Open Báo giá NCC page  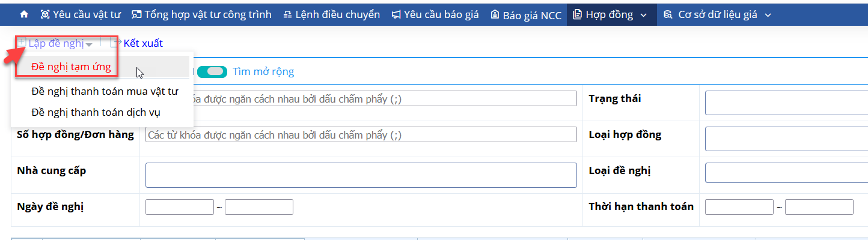[526, 14]
